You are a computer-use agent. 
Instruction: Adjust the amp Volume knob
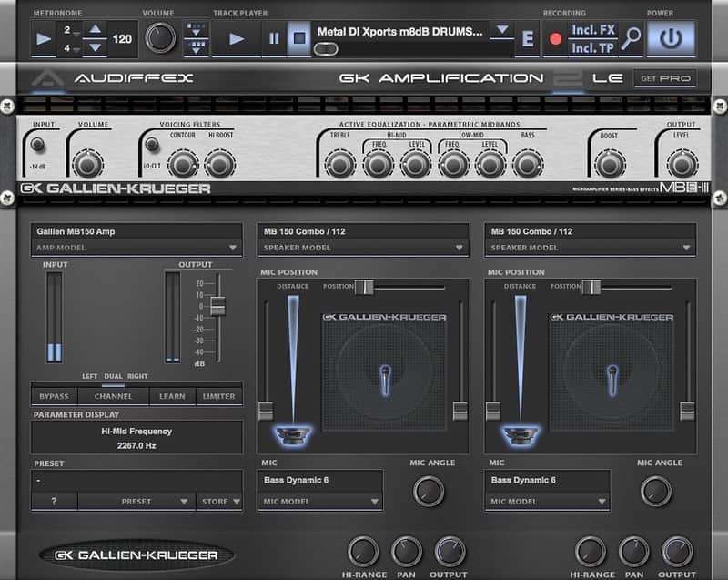pyautogui.click(x=87, y=165)
